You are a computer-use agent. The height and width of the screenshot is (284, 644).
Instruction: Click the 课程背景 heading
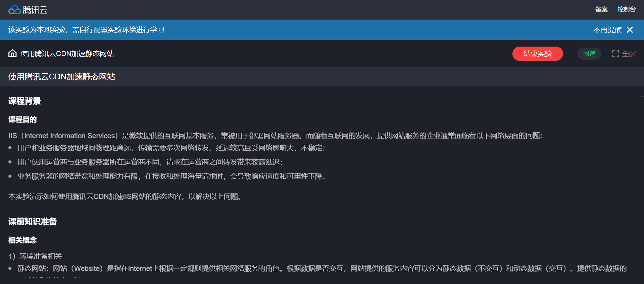pos(25,101)
